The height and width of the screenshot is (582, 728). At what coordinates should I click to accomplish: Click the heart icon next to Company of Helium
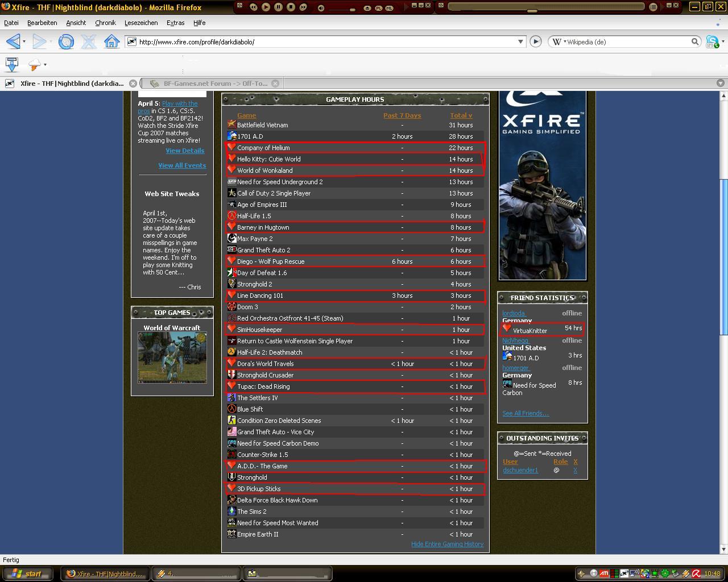[x=231, y=147]
